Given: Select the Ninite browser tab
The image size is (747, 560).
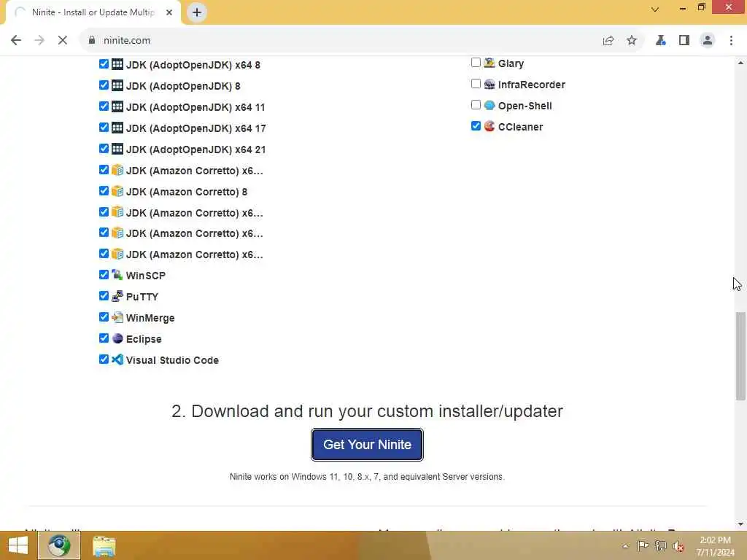Looking at the screenshot, I should click(93, 12).
